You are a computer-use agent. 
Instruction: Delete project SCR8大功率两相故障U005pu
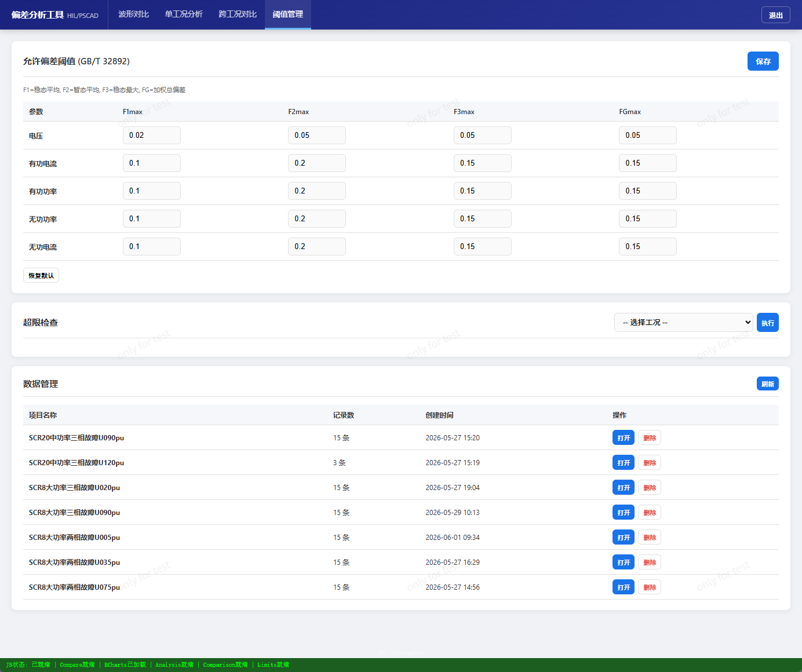tap(650, 537)
